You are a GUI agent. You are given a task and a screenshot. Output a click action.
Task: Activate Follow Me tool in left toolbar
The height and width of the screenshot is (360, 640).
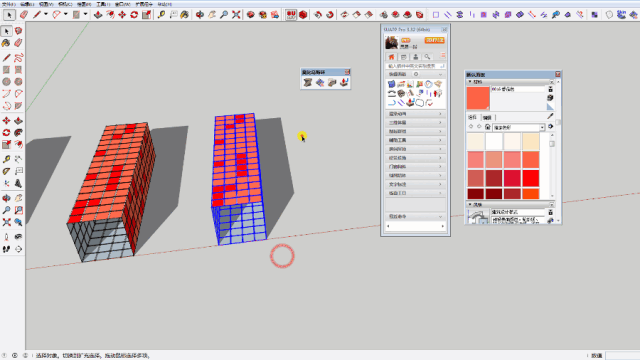18,133
